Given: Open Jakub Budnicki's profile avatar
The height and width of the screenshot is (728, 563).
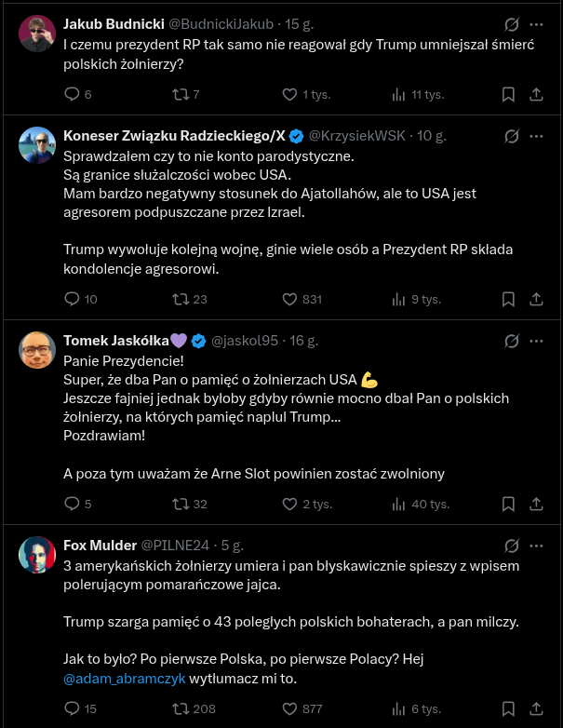Looking at the screenshot, I should [x=37, y=34].
